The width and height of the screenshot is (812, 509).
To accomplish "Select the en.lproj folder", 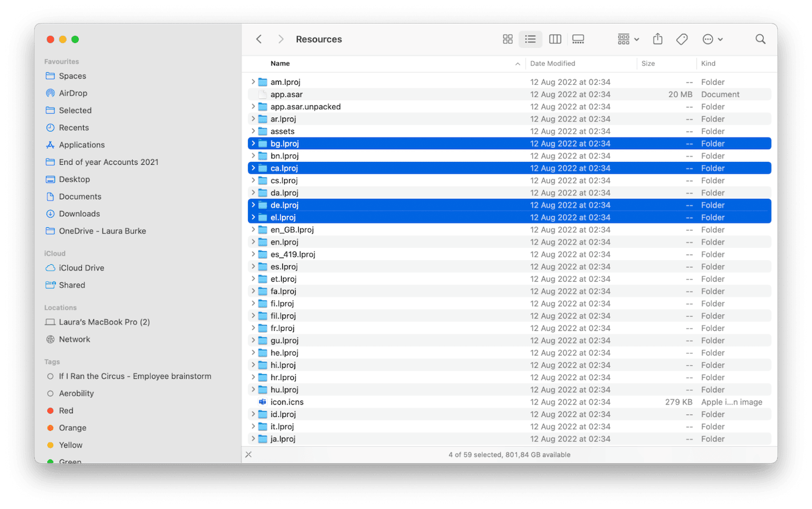I will pyautogui.click(x=510, y=242).
